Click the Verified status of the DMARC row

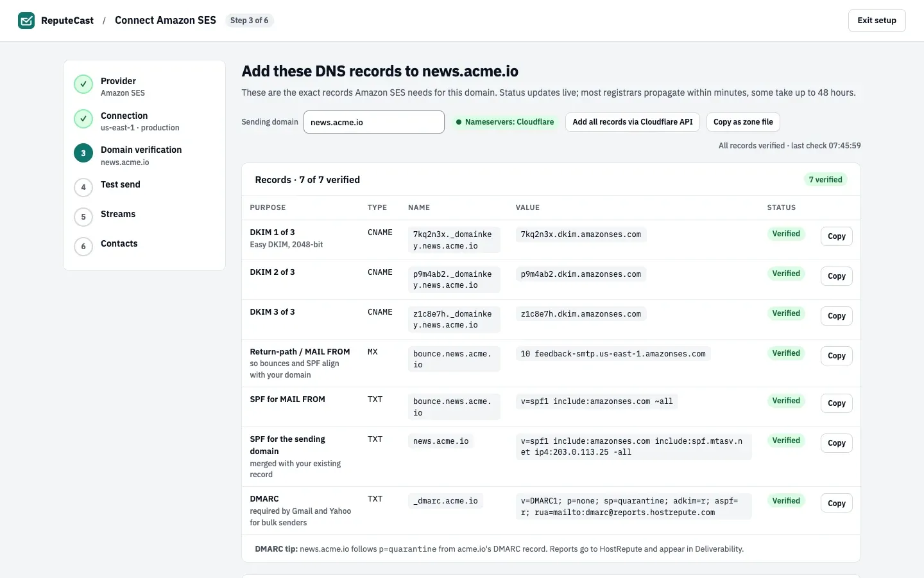(786, 501)
